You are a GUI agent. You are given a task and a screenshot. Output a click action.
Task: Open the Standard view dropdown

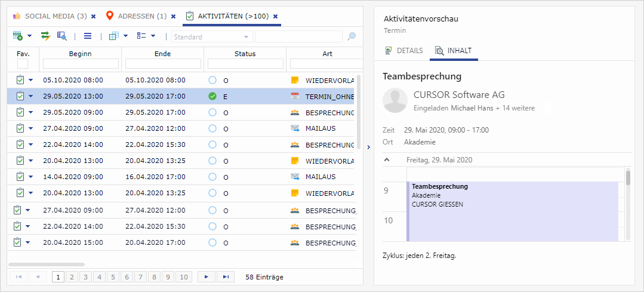coord(212,37)
